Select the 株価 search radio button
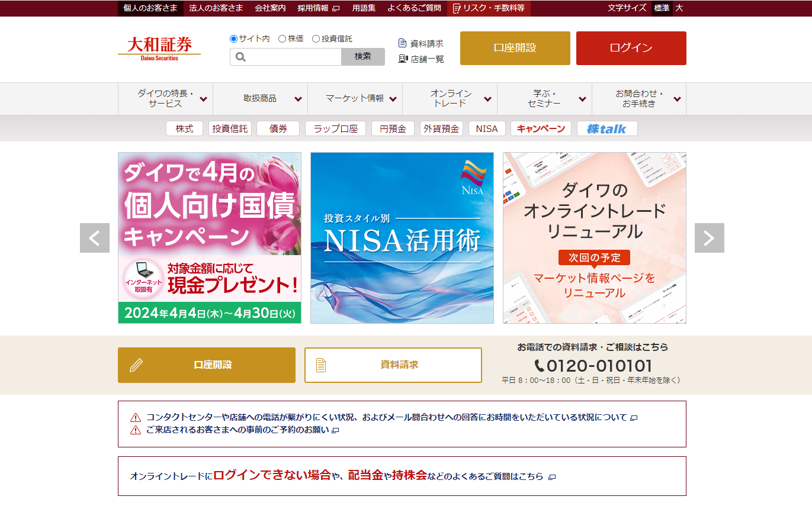Screen dimensions: 812x506 tap(282, 38)
